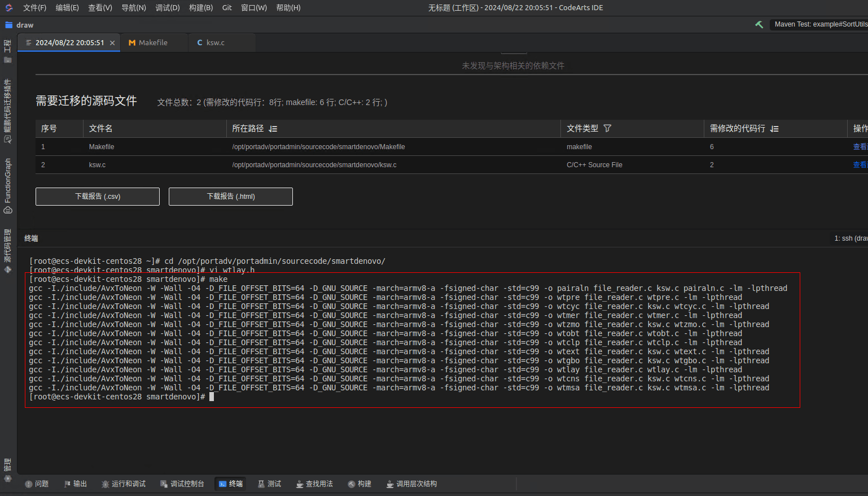Viewport: 868px width, 496px height.
Task: Download the report as .csv
Action: [x=98, y=197]
